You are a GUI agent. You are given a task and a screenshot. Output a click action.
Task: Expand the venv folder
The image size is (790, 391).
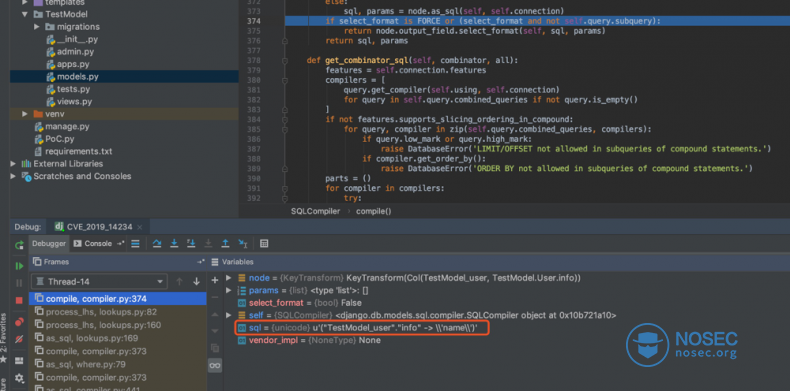click(24, 114)
